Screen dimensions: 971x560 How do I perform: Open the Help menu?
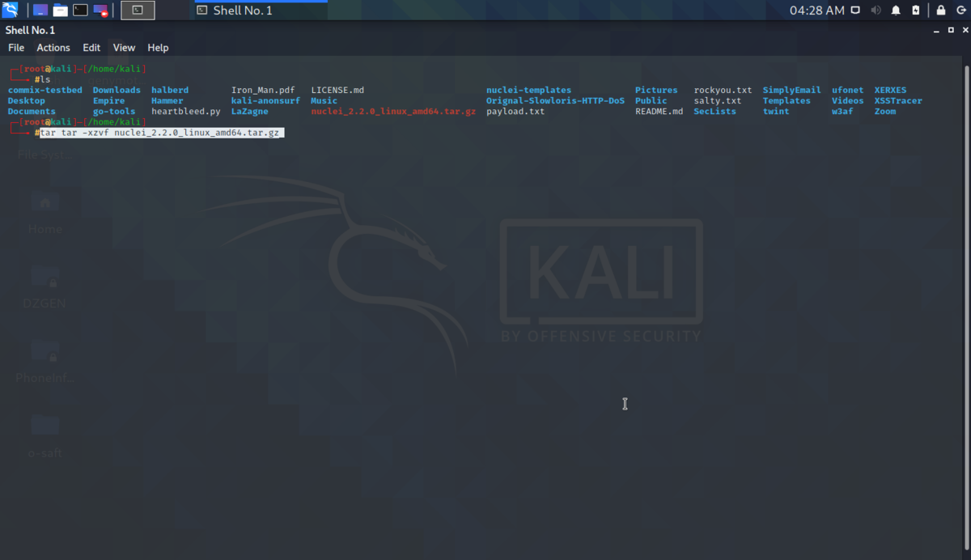click(x=158, y=48)
